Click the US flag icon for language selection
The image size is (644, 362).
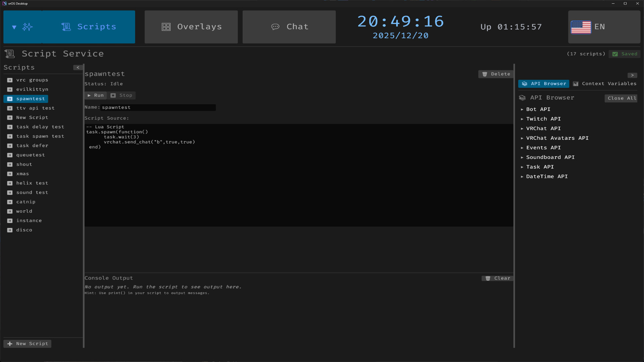(x=581, y=27)
